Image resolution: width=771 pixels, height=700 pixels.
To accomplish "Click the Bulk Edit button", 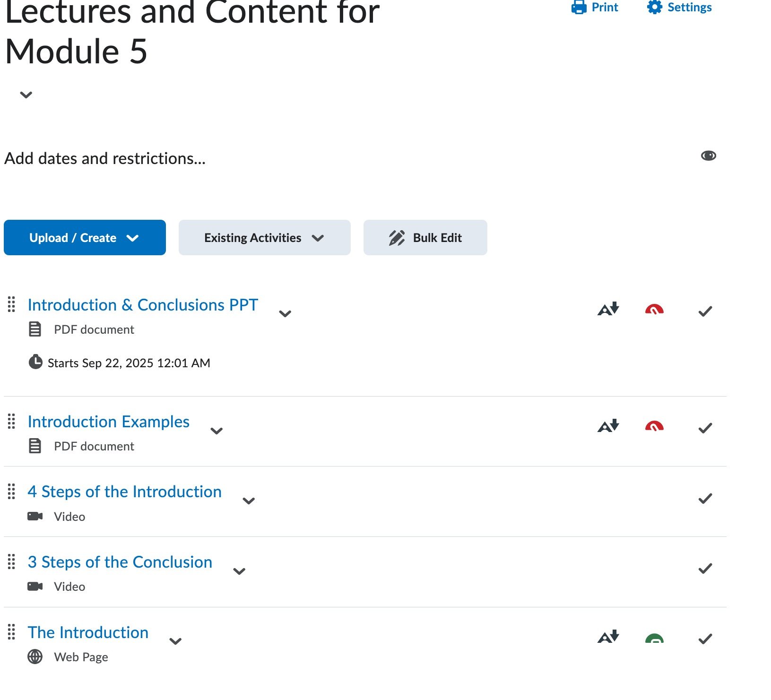I will click(x=425, y=237).
